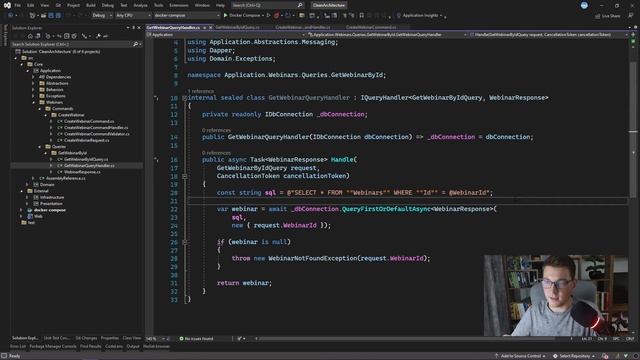640x360 pixels.
Task: Collapse the class block at line 10
Action: click(184, 98)
